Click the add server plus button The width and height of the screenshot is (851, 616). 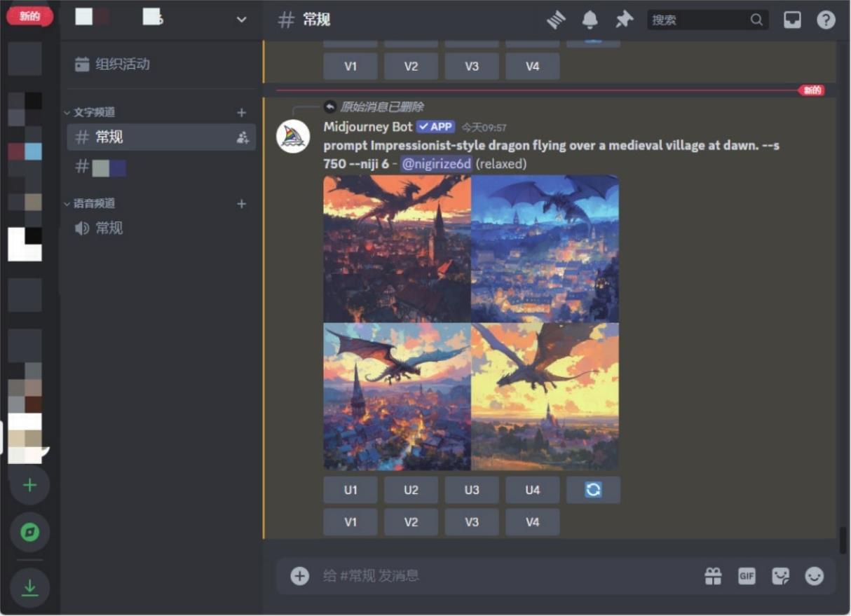[x=29, y=485]
